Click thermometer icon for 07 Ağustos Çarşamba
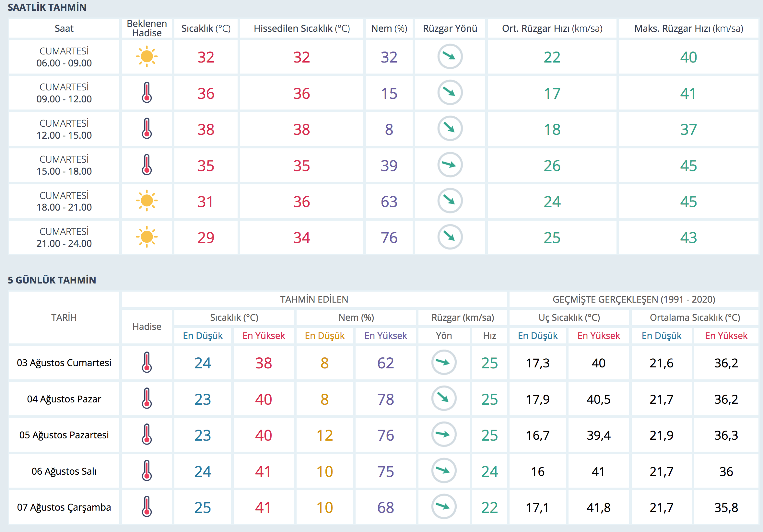 [147, 507]
